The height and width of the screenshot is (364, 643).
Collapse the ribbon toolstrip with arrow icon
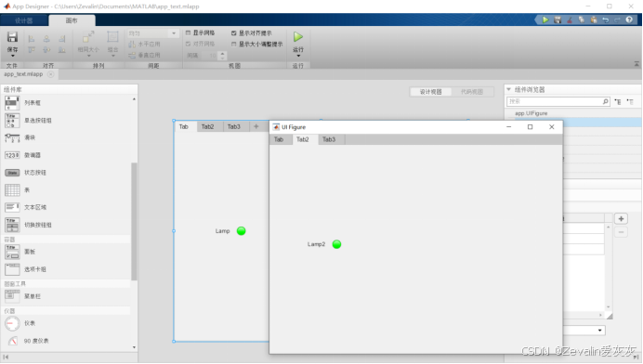pos(636,64)
